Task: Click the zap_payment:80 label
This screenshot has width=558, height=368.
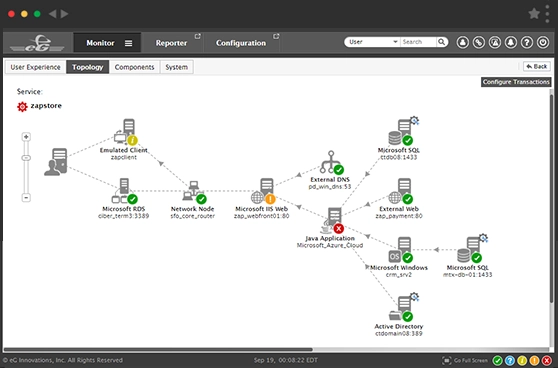Action: click(x=399, y=216)
